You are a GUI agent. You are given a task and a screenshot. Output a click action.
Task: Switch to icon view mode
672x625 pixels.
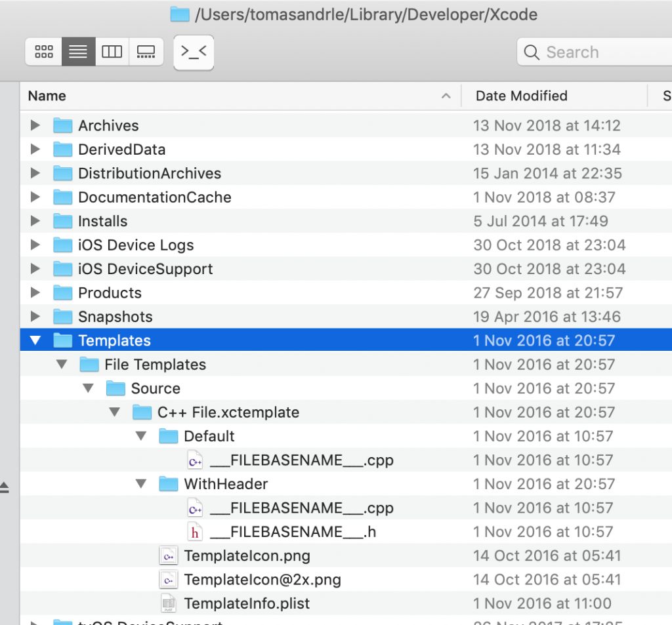(x=44, y=52)
